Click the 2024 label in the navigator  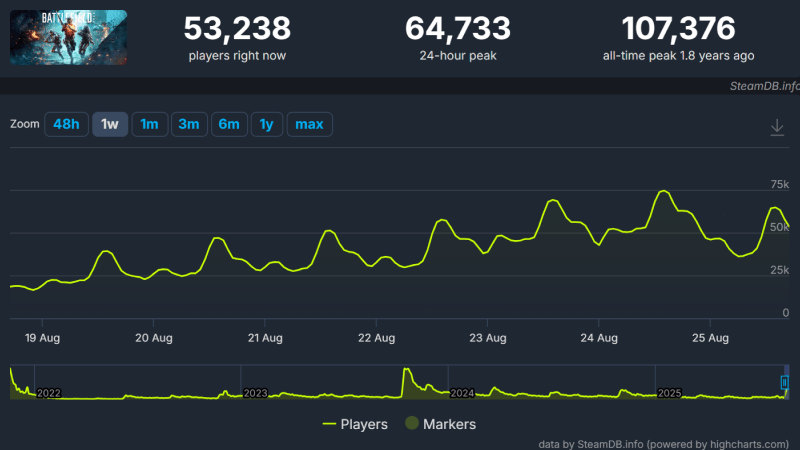[x=462, y=393]
